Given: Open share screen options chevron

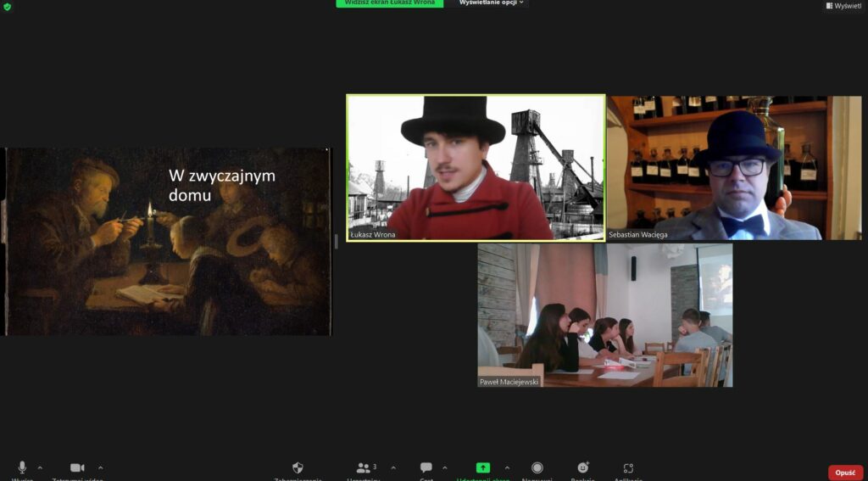Looking at the screenshot, I should 507,467.
